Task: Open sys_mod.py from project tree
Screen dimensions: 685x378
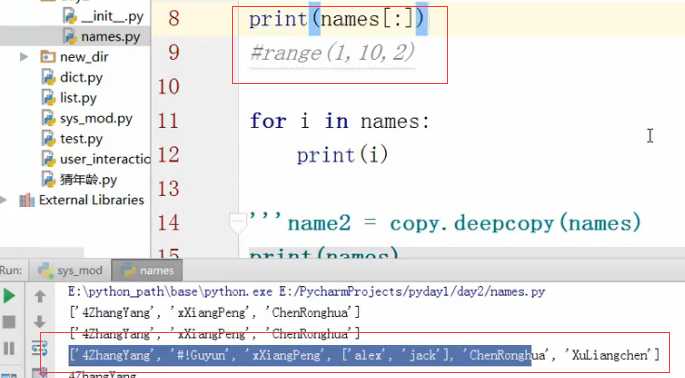Action: pos(96,118)
